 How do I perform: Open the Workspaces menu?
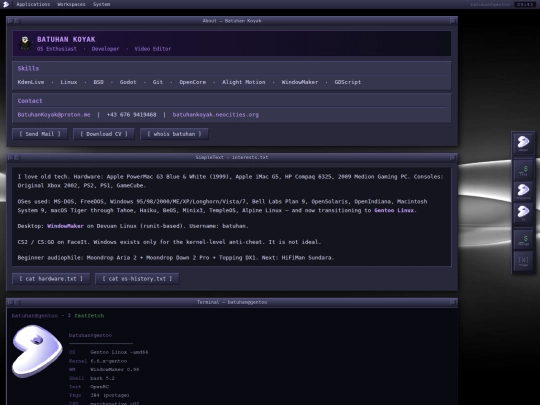[71, 4]
